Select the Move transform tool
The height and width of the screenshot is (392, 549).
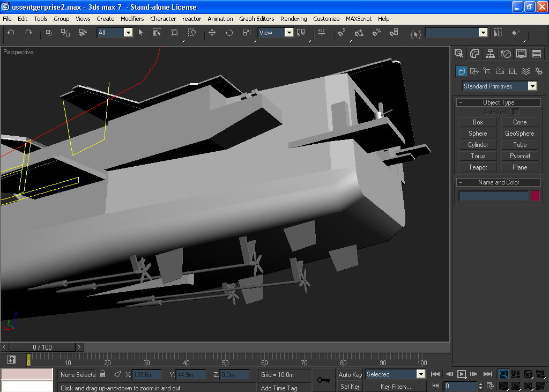pos(212,33)
